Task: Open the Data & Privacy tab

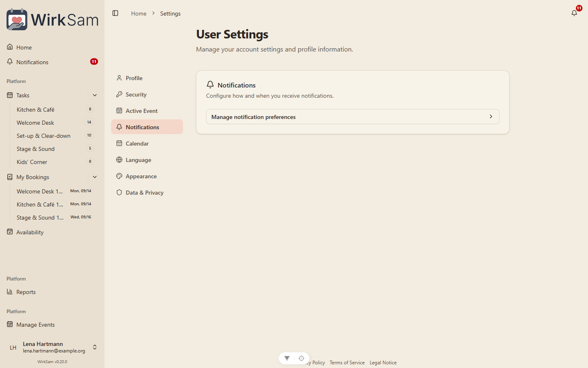Action: (147, 192)
